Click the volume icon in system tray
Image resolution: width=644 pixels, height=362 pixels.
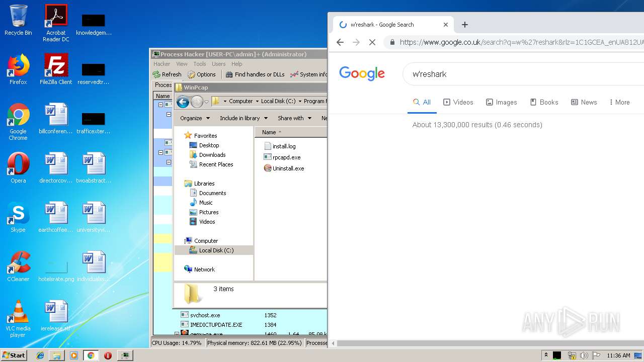(584, 355)
